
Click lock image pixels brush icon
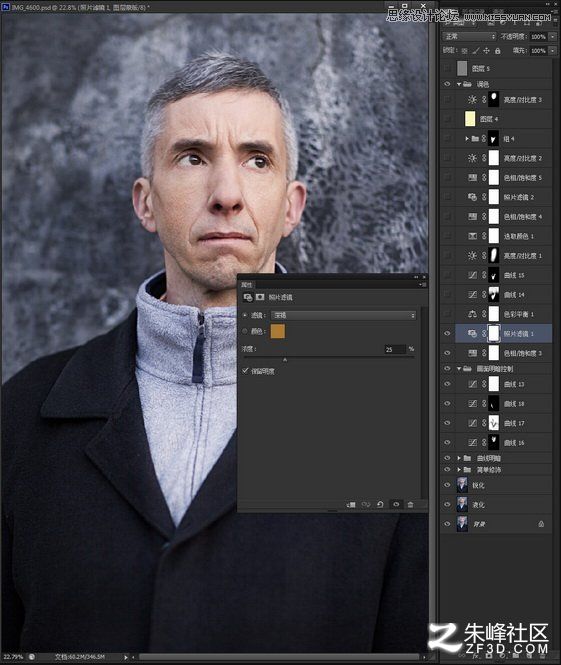pyautogui.click(x=476, y=51)
